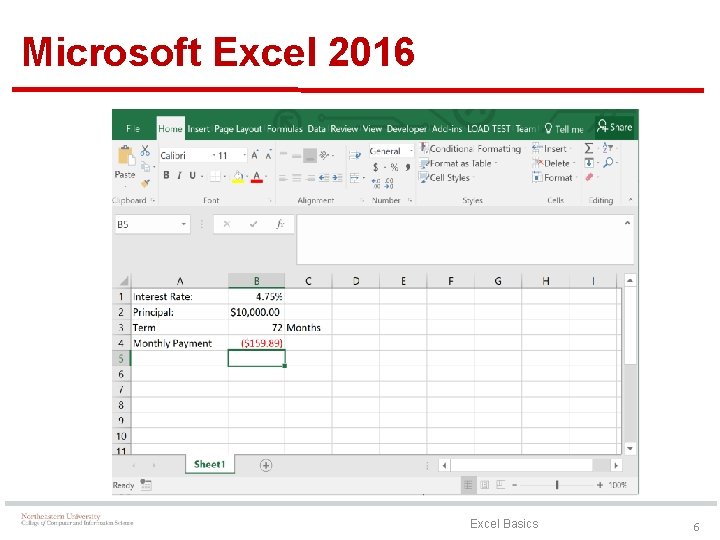Screen dimensions: 720x540
Task: Click the Share button
Action: [x=614, y=126]
